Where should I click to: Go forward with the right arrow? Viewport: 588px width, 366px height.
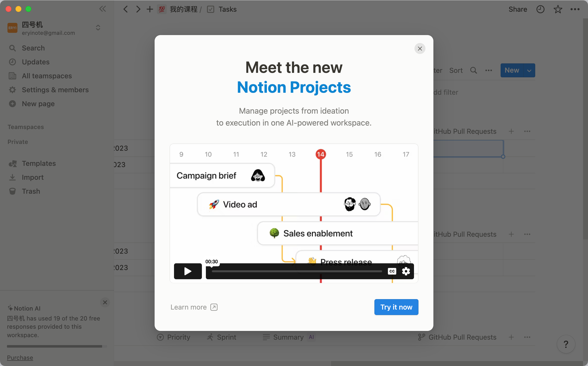pyautogui.click(x=138, y=9)
